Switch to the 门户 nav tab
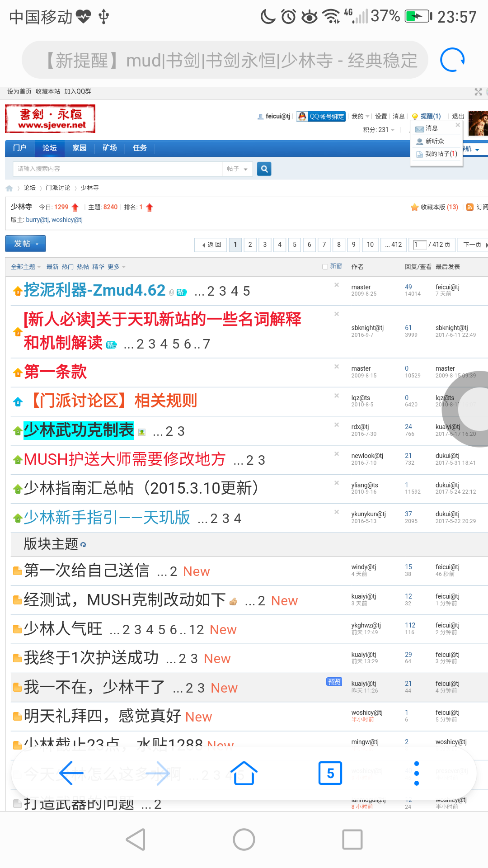 coord(20,148)
